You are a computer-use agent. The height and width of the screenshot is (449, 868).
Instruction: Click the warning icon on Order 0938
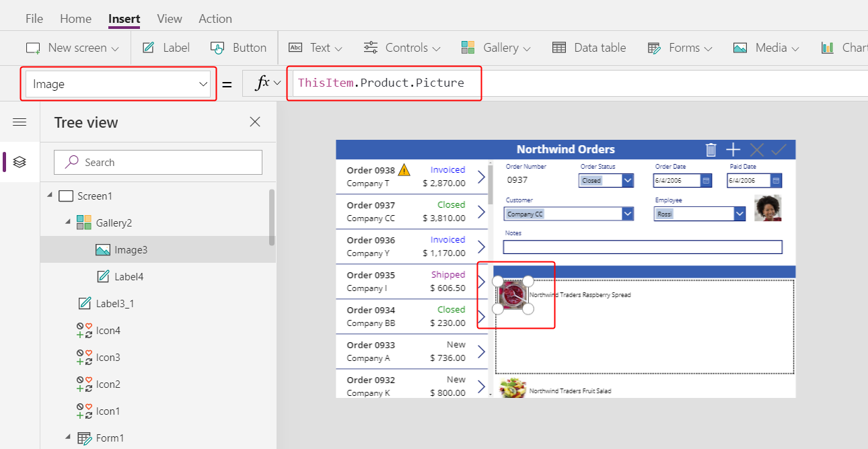tap(404, 169)
